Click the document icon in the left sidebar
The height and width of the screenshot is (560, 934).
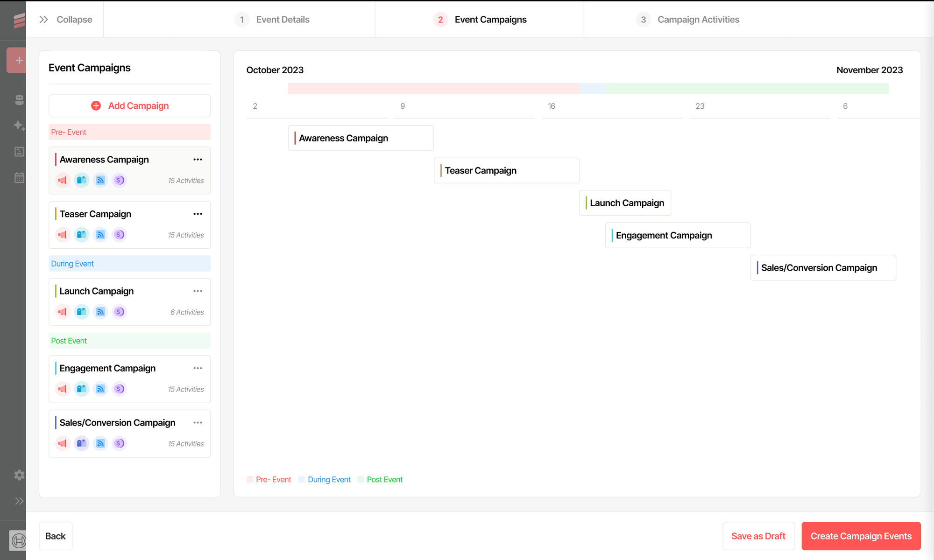19,152
